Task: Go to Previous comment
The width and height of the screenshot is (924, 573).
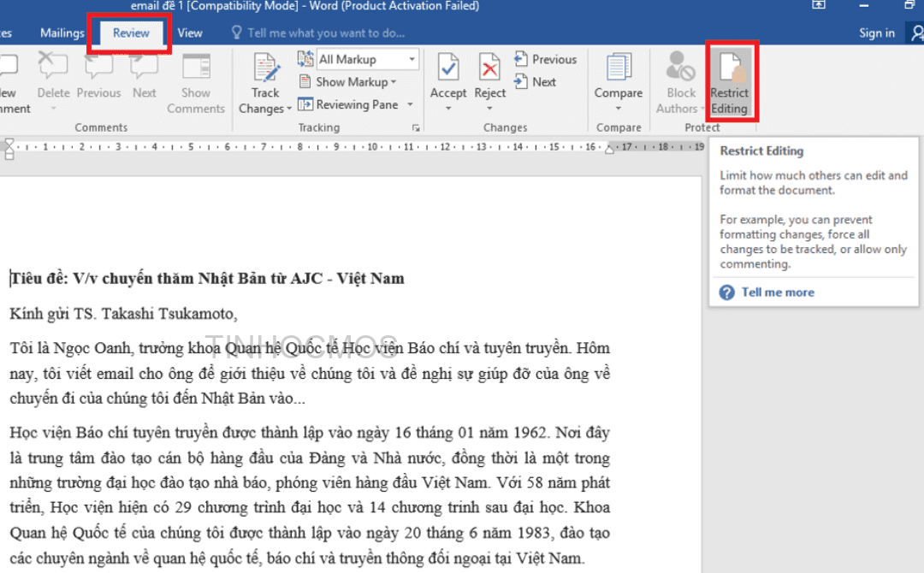Action: pyautogui.click(x=98, y=77)
